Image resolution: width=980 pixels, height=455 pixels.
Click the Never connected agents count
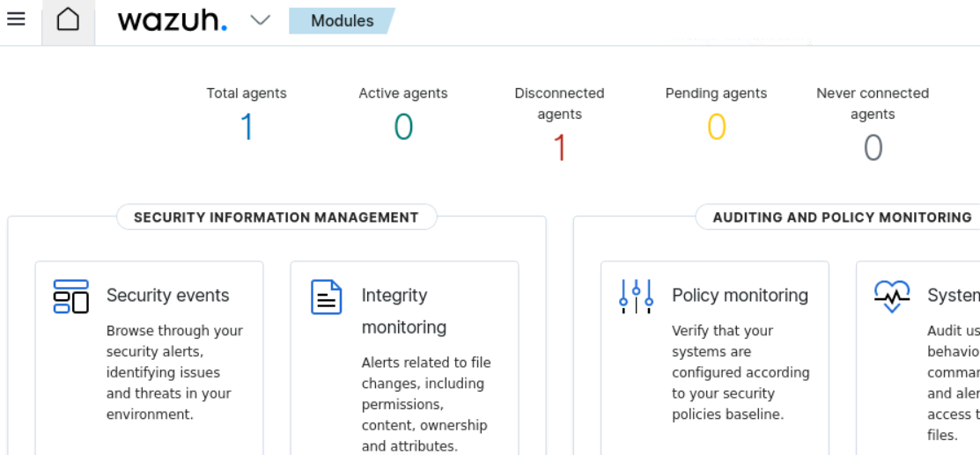[x=873, y=148]
